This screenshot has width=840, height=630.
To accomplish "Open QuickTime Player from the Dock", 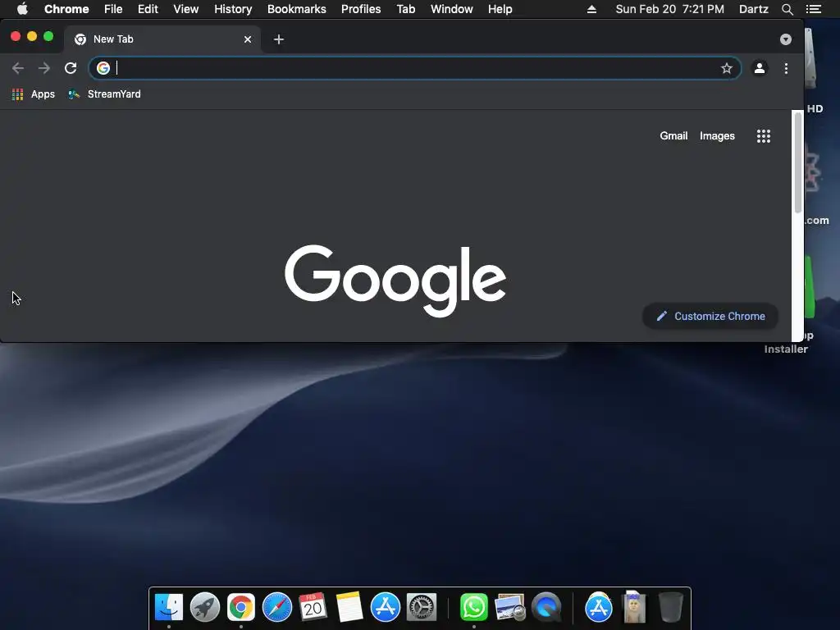I will pyautogui.click(x=546, y=607).
